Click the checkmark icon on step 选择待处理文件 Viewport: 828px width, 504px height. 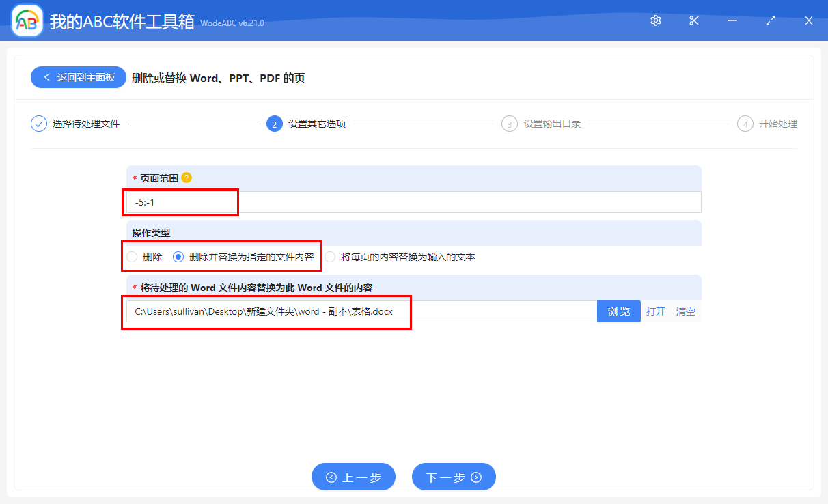[38, 124]
